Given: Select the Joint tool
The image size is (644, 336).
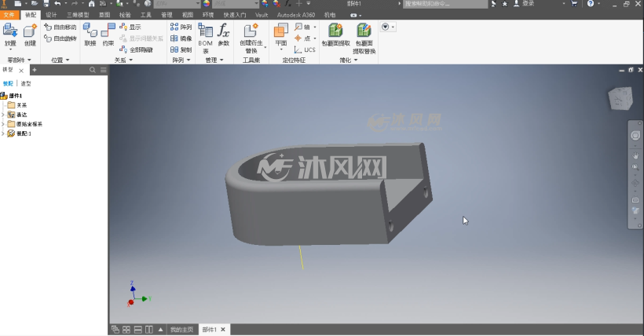Looking at the screenshot, I should (90, 35).
